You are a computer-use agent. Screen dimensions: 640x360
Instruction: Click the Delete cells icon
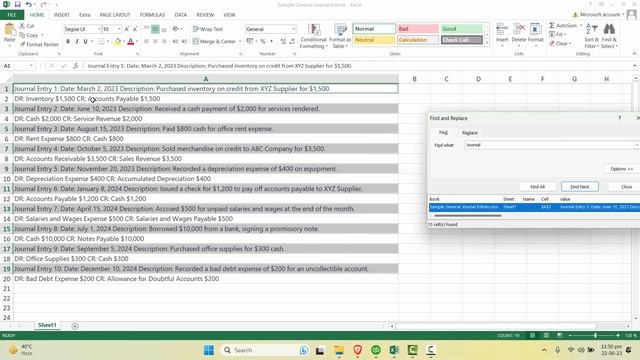point(519,29)
